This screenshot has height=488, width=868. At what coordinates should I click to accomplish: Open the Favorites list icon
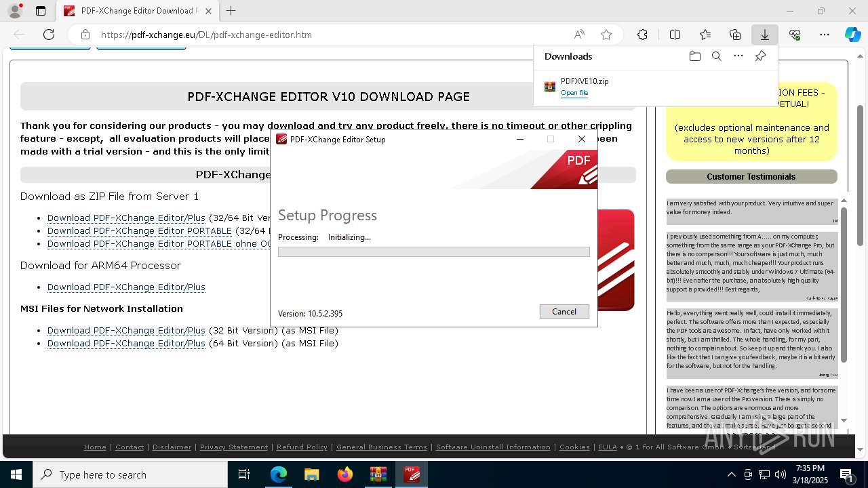coord(705,35)
